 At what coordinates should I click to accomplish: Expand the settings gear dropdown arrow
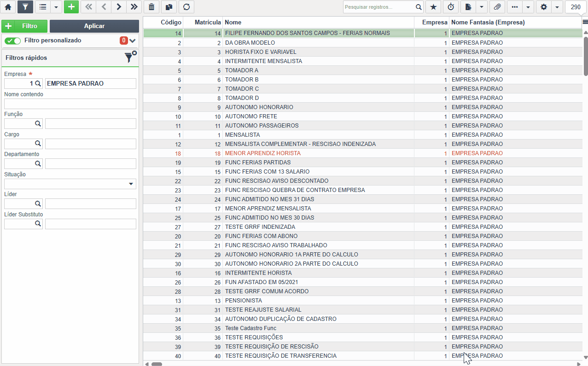557,7
